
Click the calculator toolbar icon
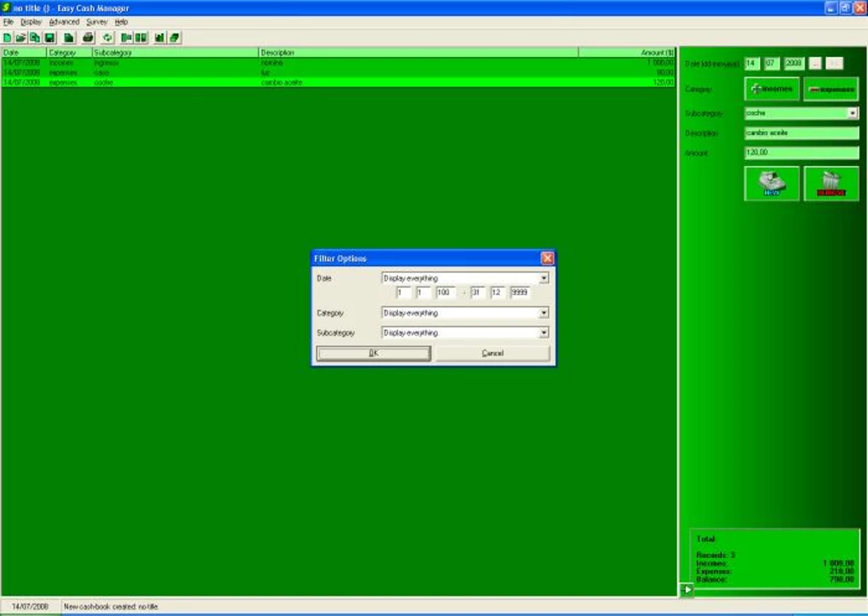coord(175,37)
